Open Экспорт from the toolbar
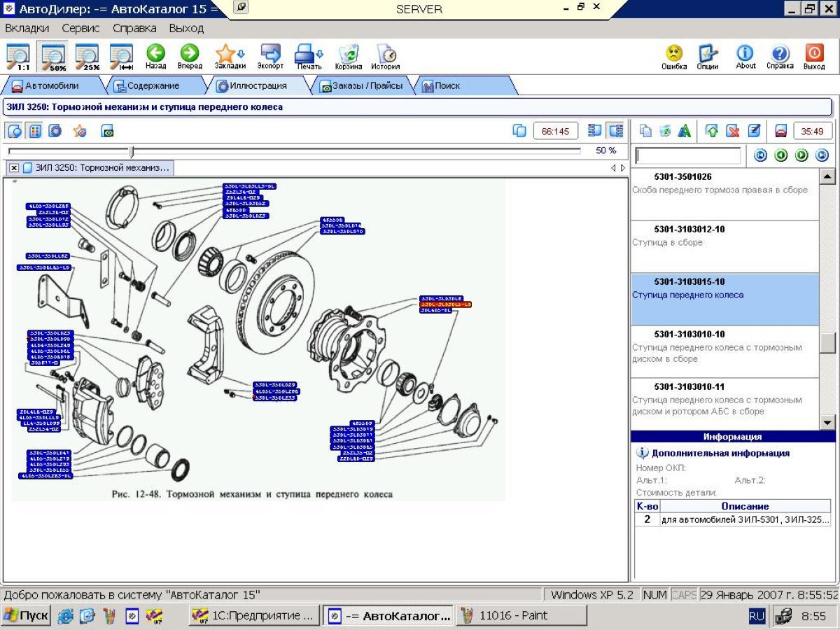Screen dimensions: 840x630 (270, 56)
